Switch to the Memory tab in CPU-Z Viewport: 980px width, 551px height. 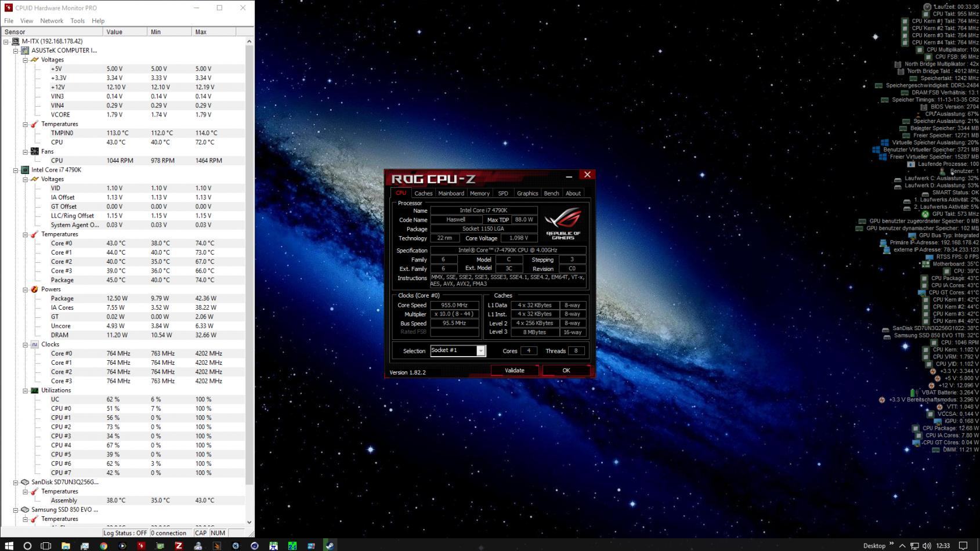click(x=479, y=193)
